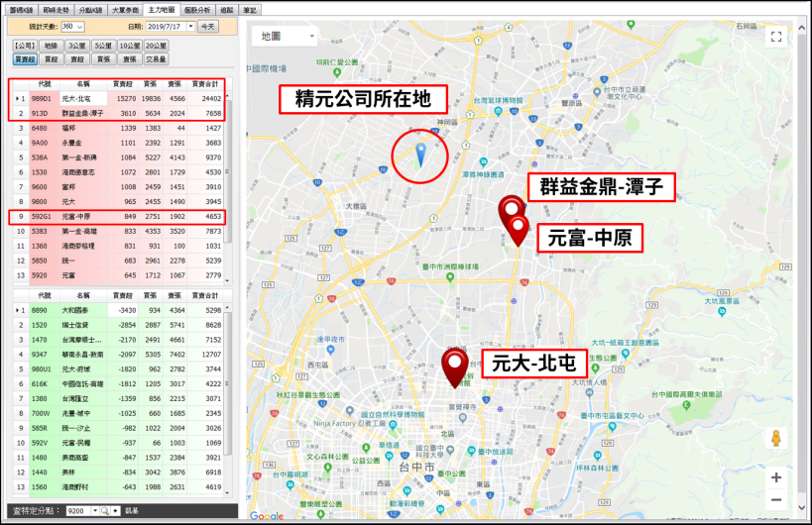Sort top table by 買賣合計 header

205,84
